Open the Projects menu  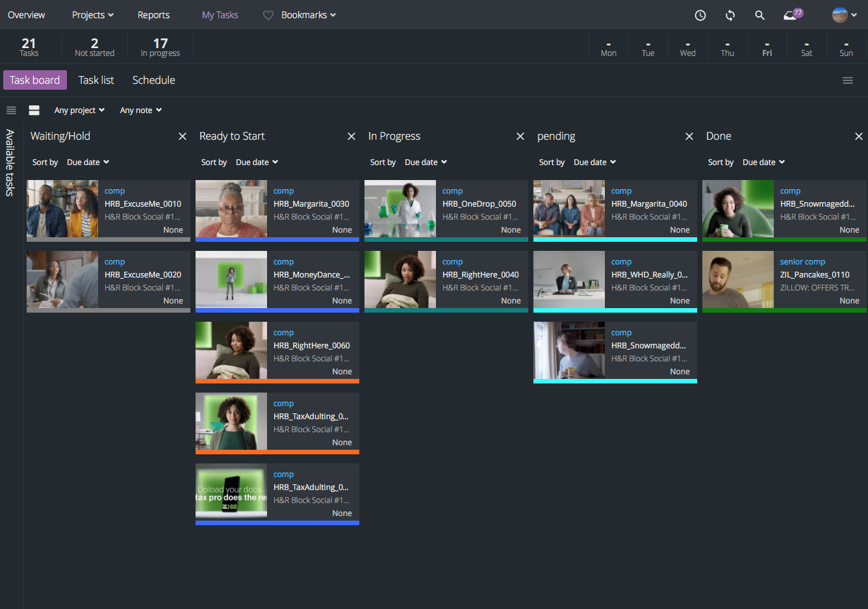(92, 14)
